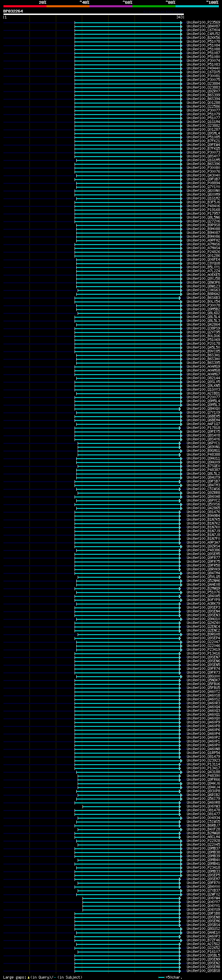Click the red ~20% identity legend segment

click(x=25, y=6)
